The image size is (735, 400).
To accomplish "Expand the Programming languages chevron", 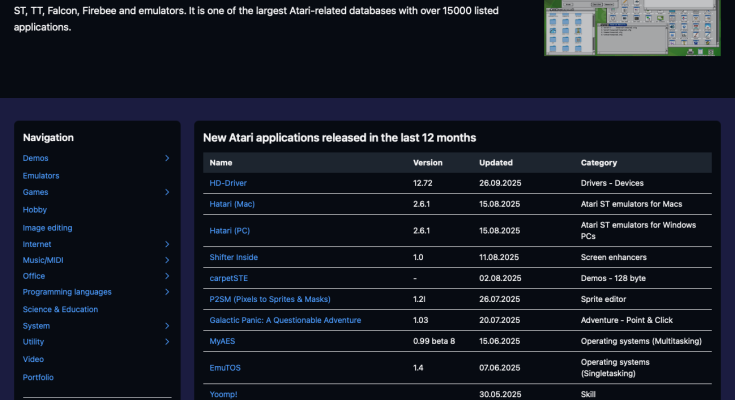I will tap(167, 292).
